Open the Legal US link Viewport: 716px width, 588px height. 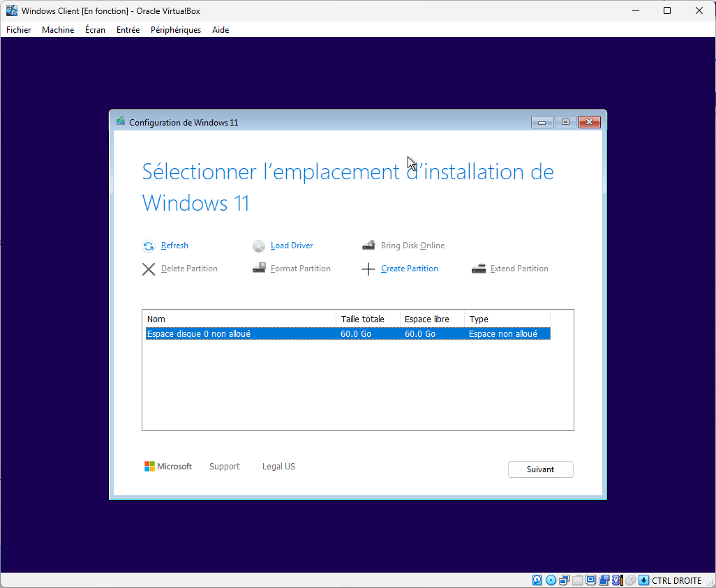(278, 467)
